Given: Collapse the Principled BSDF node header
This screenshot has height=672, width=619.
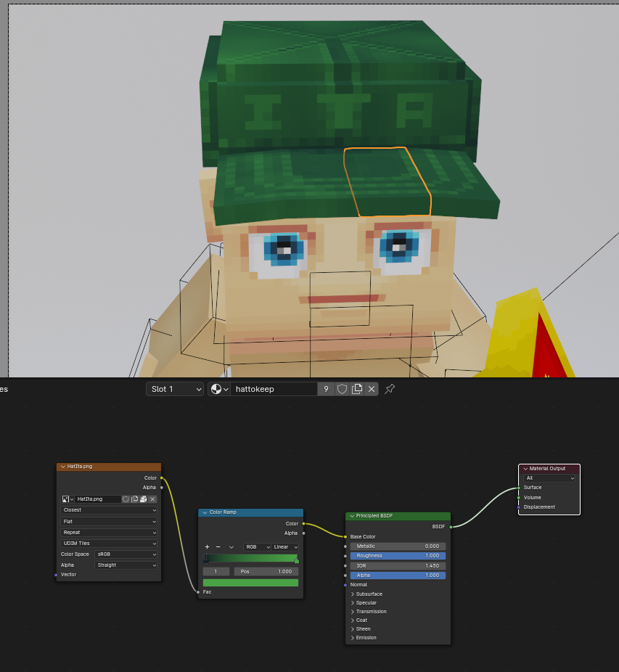Looking at the screenshot, I should 351,516.
